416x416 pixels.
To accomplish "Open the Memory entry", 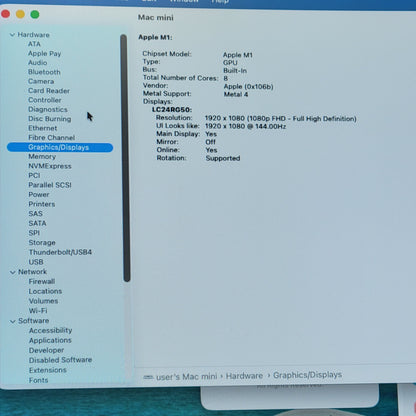I will tap(42, 156).
